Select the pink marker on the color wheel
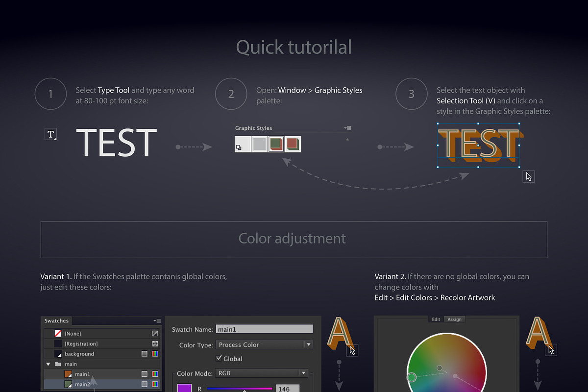The image size is (588, 392). coord(455,376)
